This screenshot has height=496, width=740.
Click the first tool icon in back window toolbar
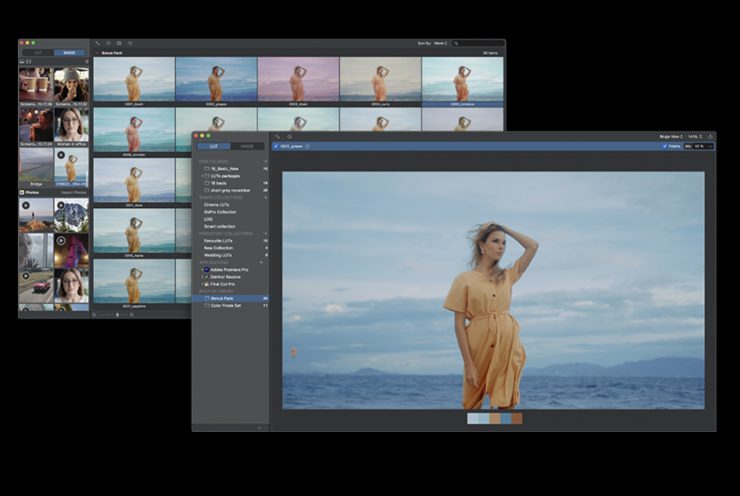pos(97,43)
